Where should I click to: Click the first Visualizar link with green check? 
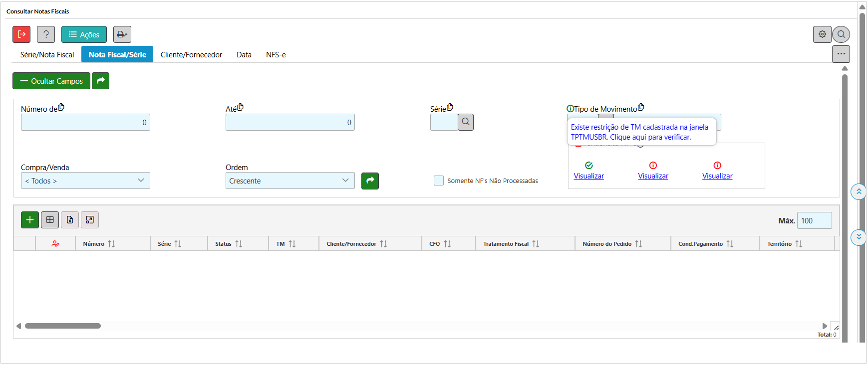coord(588,176)
